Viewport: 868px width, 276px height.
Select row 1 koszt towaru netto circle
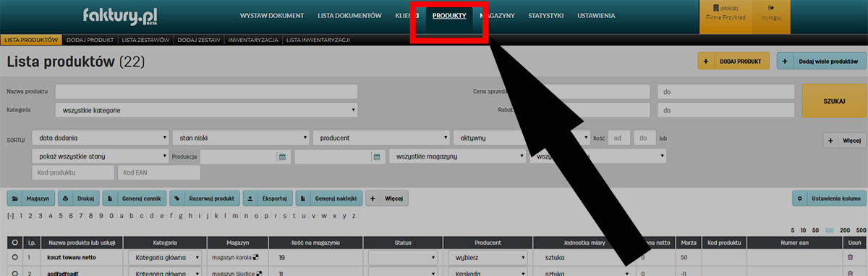15,257
